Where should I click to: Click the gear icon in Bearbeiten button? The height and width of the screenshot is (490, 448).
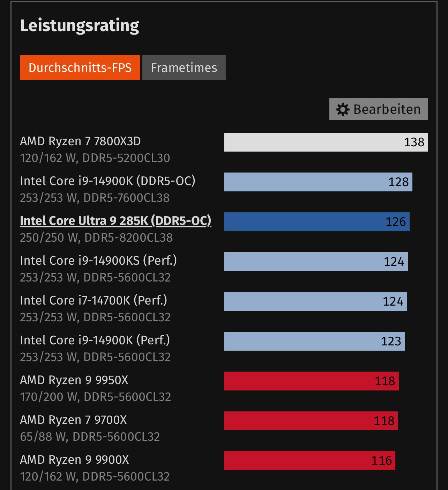pos(343,109)
